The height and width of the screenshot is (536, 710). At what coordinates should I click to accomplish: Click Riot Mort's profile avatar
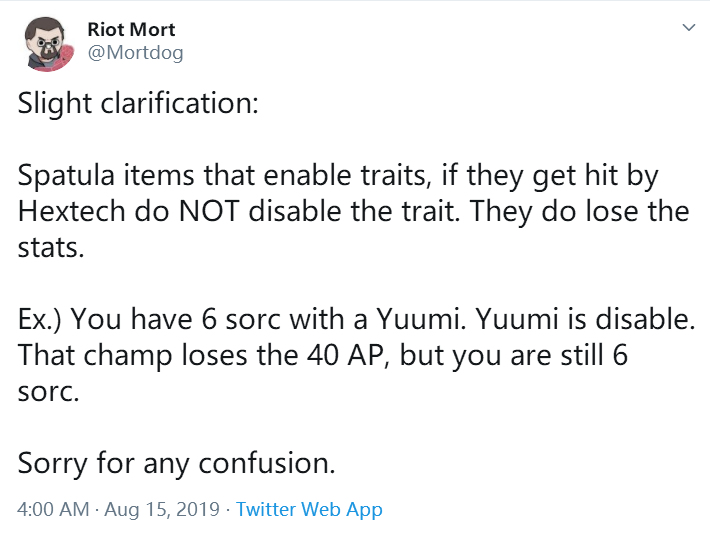point(44,43)
